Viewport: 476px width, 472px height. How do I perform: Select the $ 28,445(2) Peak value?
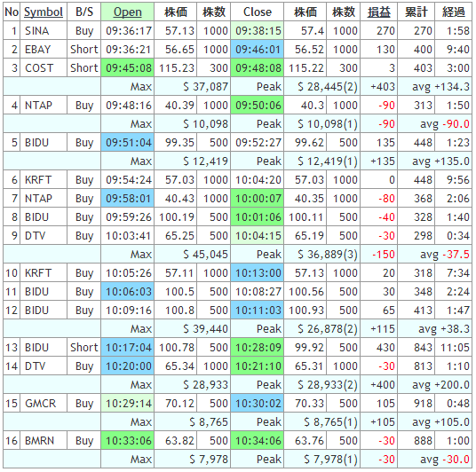coord(321,86)
